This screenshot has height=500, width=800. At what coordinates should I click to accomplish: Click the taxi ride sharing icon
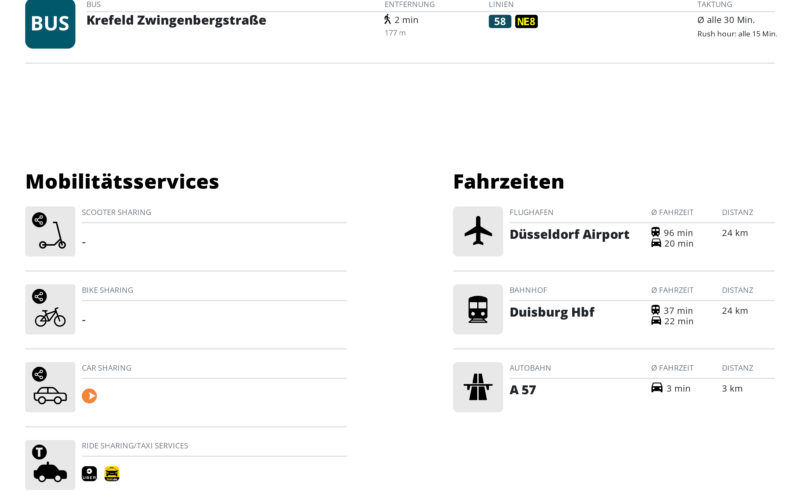[50, 465]
